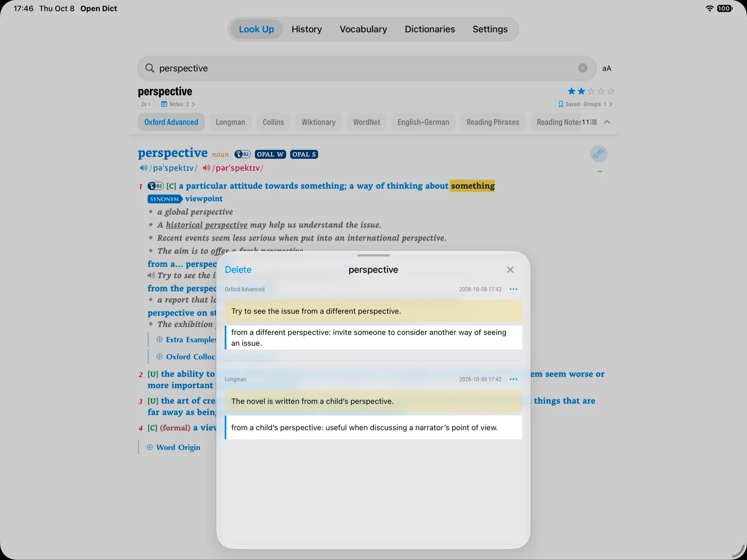747x560 pixels.
Task: Select the Reading Phrases tab
Action: (x=493, y=122)
